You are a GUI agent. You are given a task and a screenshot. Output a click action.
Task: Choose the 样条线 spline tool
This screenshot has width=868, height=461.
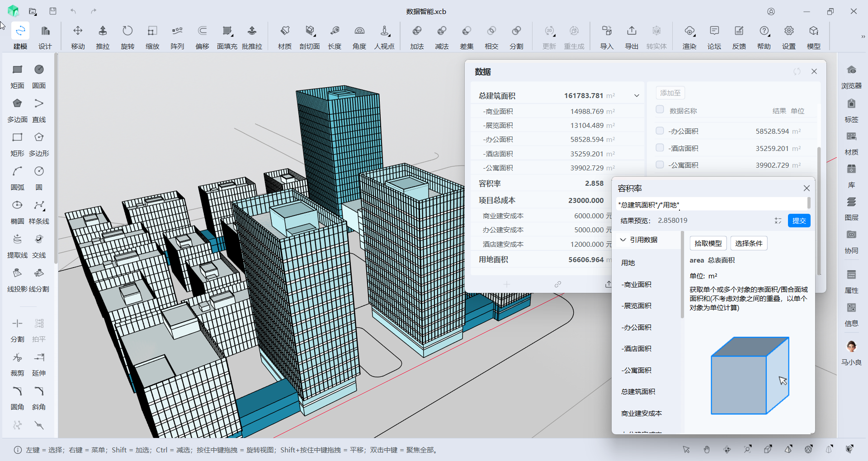(x=39, y=205)
